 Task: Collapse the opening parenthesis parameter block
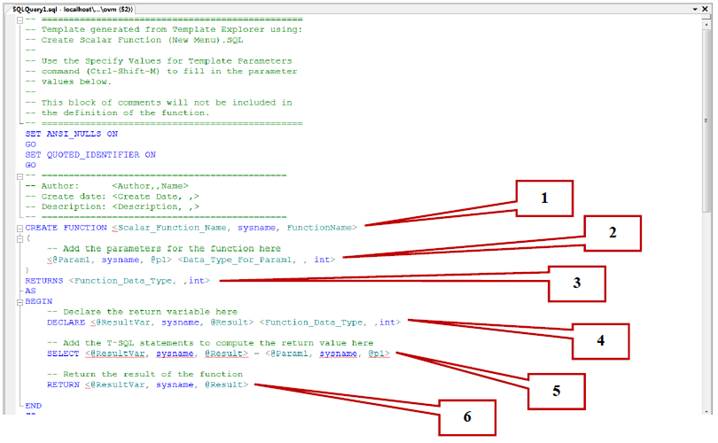tap(20, 237)
